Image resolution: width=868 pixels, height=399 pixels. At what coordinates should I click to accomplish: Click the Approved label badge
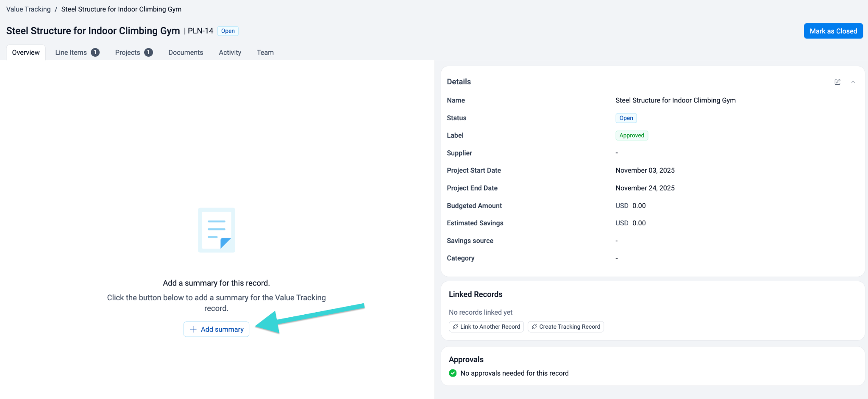coord(632,136)
